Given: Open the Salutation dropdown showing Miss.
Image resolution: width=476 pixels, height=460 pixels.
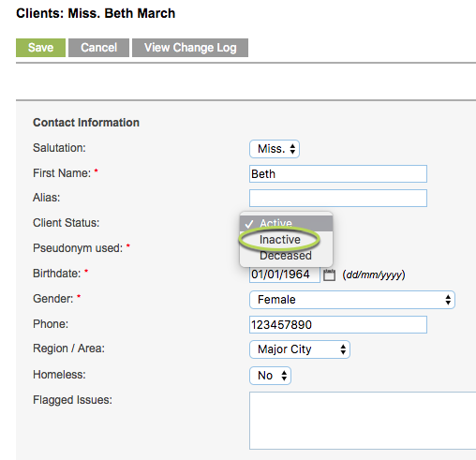Looking at the screenshot, I should 275,149.
